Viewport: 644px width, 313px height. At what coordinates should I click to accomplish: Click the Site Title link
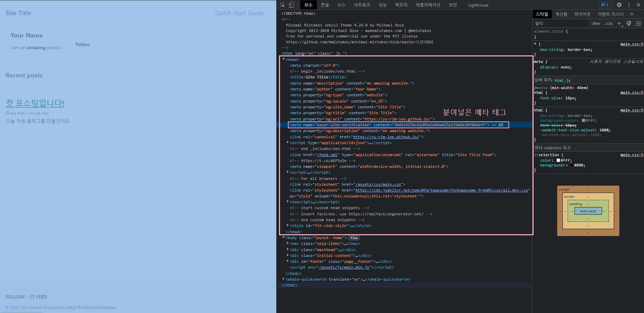point(18,13)
